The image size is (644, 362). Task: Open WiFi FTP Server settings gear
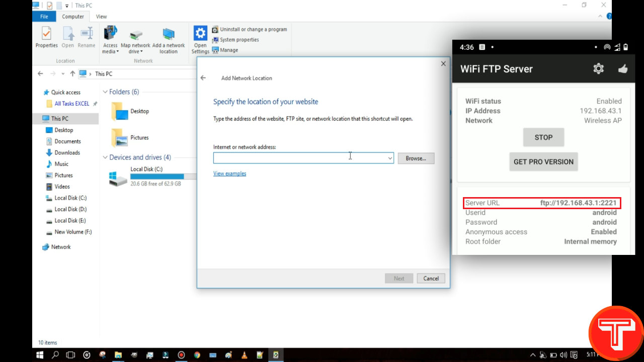pyautogui.click(x=598, y=69)
